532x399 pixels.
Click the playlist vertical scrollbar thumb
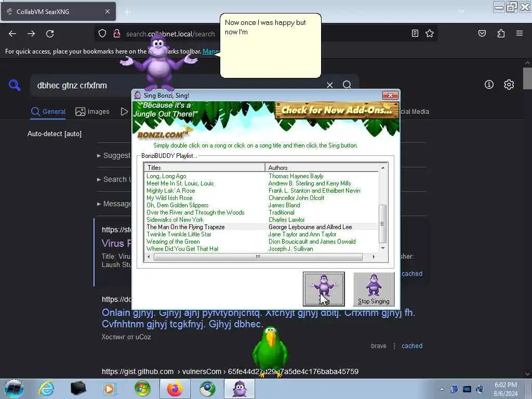(x=383, y=223)
